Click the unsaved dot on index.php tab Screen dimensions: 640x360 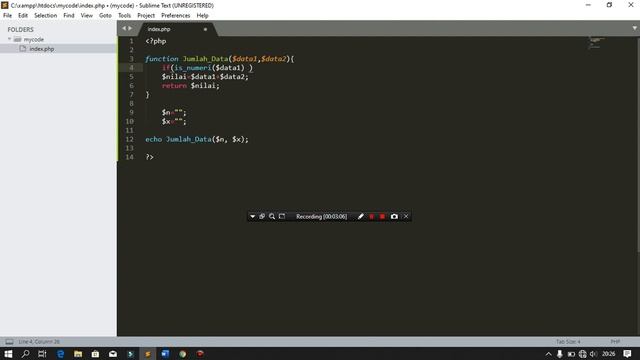pos(205,29)
